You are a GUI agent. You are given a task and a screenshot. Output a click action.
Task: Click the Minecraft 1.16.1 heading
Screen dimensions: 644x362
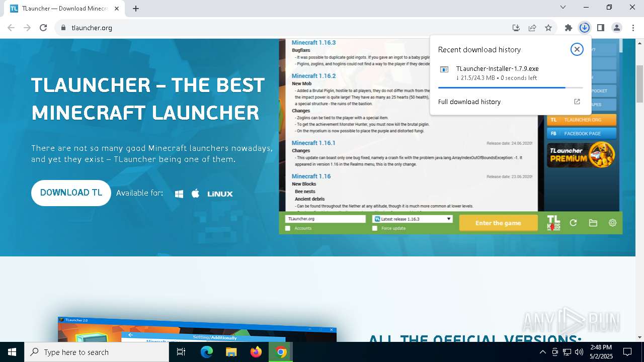(x=313, y=143)
